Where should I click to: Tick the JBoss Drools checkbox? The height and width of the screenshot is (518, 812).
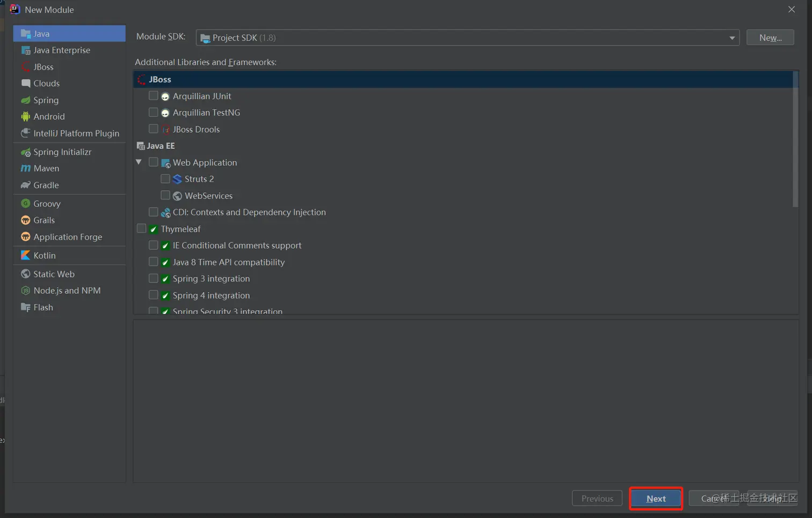pos(154,129)
